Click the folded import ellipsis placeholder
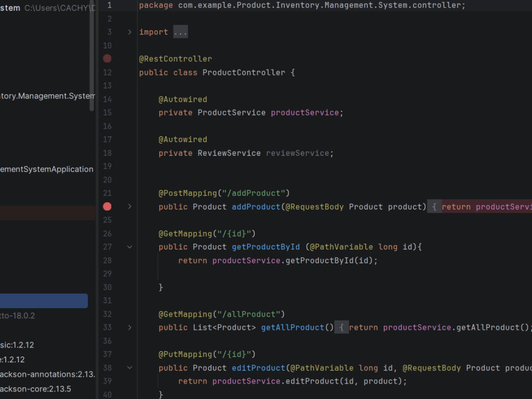Image resolution: width=532 pixels, height=399 pixels. tap(180, 32)
